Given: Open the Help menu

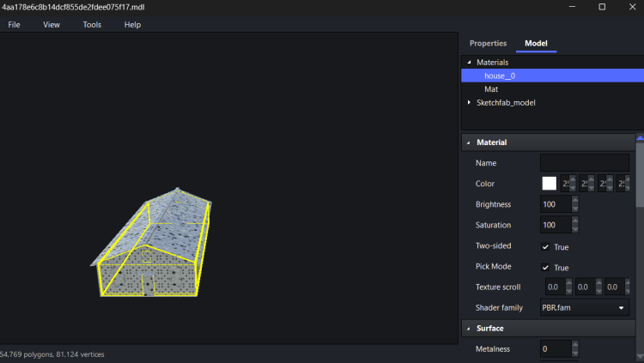Looking at the screenshot, I should [132, 25].
